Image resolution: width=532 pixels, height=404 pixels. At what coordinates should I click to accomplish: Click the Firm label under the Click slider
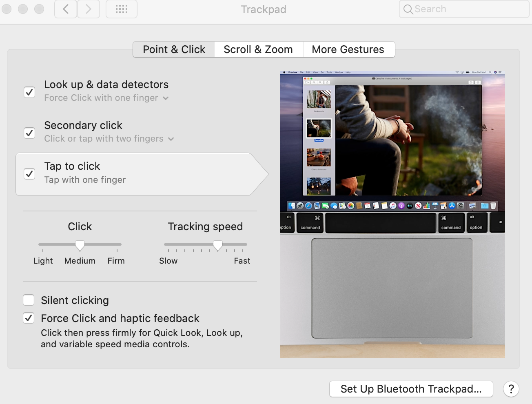pos(116,261)
